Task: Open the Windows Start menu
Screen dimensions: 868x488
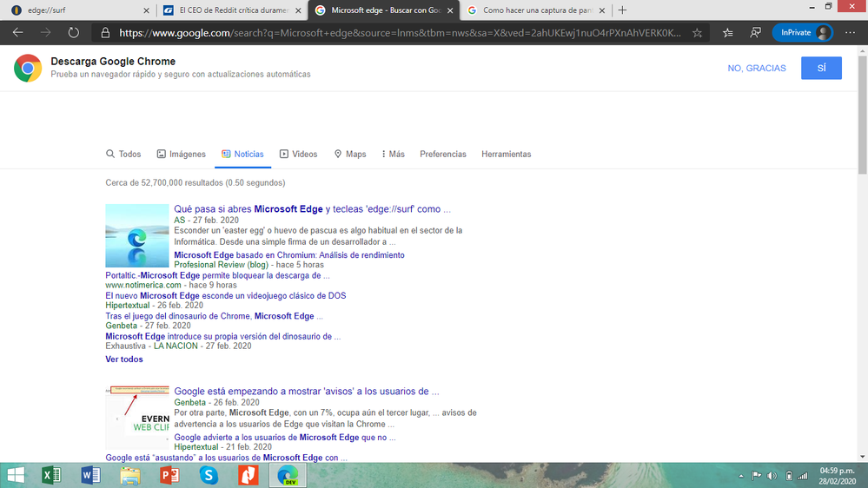Action: click(x=16, y=475)
